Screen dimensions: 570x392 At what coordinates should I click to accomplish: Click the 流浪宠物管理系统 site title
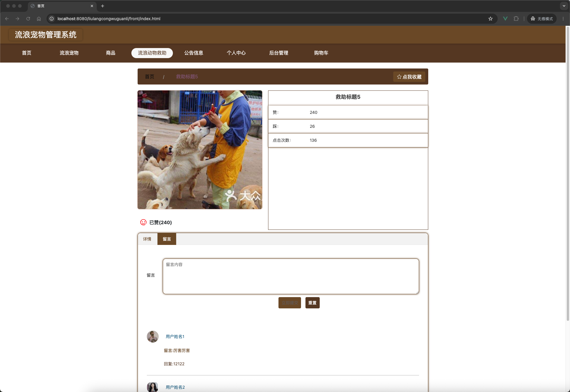coord(46,35)
